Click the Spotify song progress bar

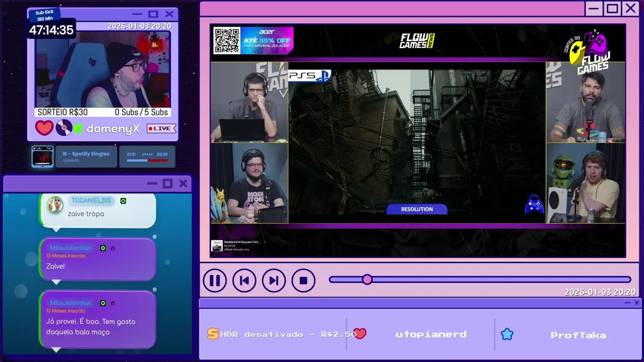147,160
